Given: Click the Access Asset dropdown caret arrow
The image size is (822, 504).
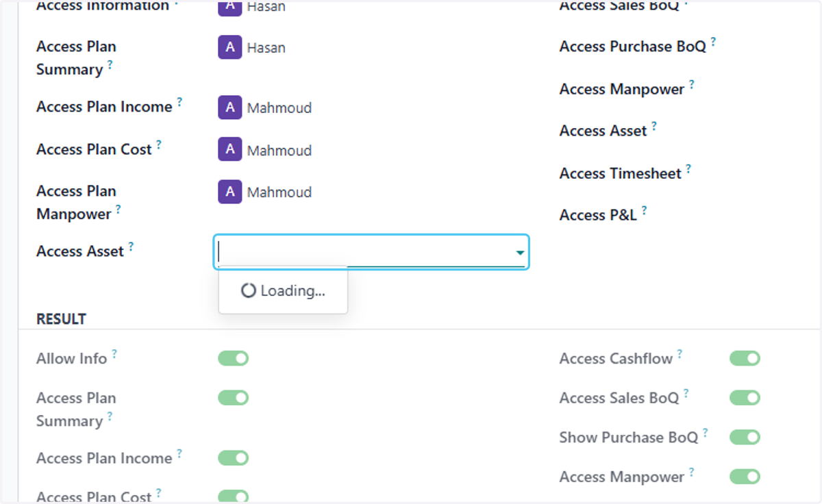Looking at the screenshot, I should (x=520, y=253).
